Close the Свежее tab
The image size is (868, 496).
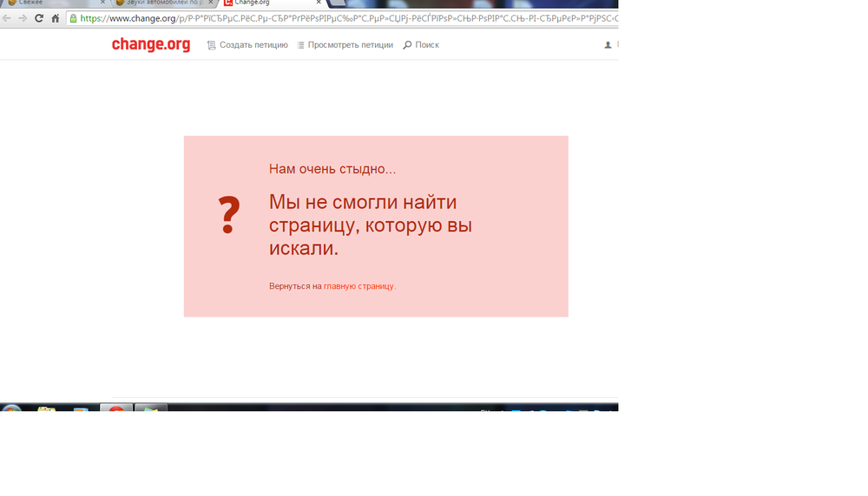tap(102, 3)
